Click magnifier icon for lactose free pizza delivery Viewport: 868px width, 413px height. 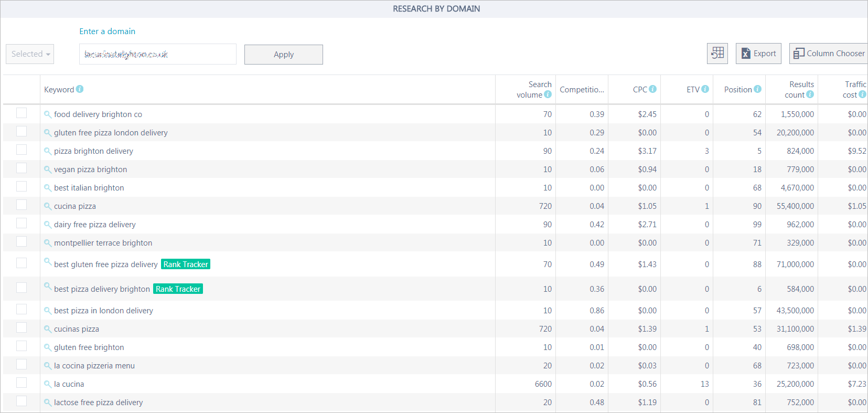(48, 403)
